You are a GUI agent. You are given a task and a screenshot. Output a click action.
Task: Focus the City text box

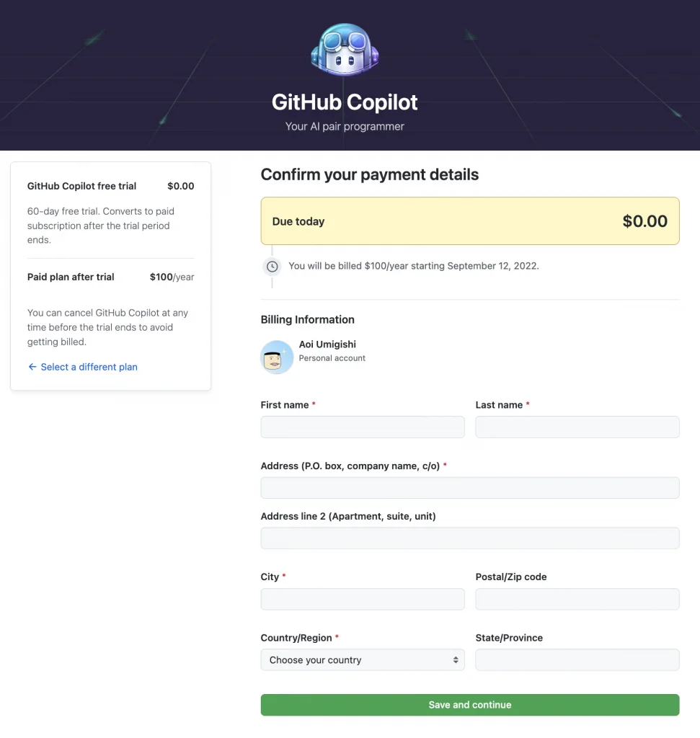(363, 599)
